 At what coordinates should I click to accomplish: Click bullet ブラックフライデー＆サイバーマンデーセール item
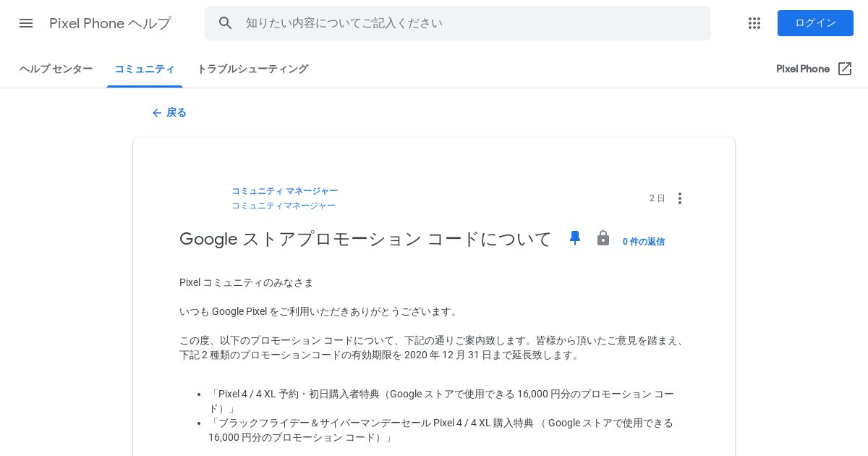pos(441,430)
